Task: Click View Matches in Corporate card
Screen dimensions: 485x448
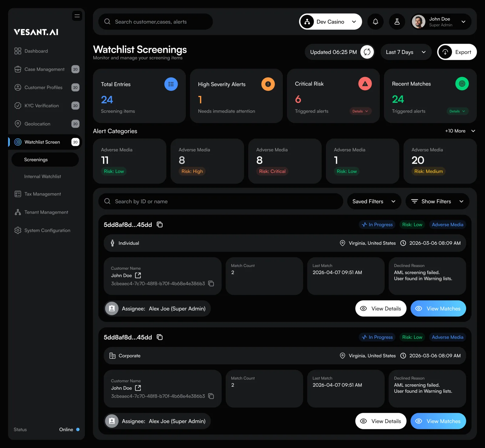Action: click(x=438, y=421)
